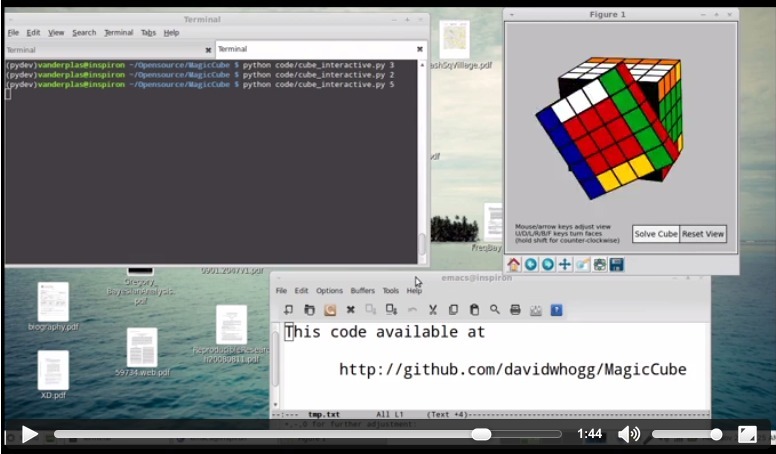Viewport: 776px width, 454px height.
Task: Kill the buffer with emacs X icon
Action: click(x=350, y=310)
